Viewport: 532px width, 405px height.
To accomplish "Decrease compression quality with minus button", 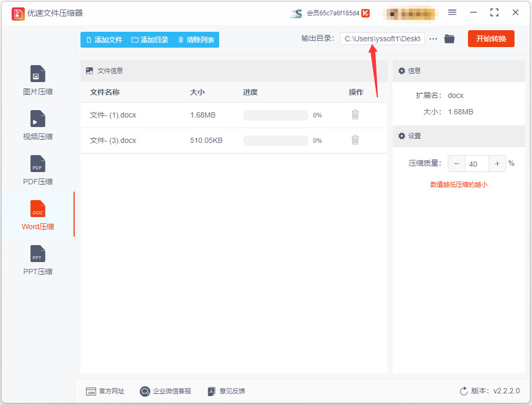I will coord(456,164).
